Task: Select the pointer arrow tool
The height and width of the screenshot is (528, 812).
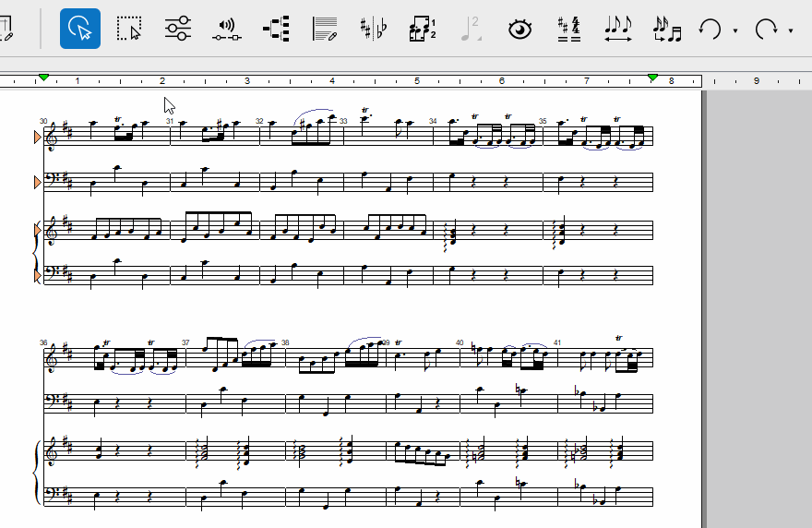Action: pos(80,29)
